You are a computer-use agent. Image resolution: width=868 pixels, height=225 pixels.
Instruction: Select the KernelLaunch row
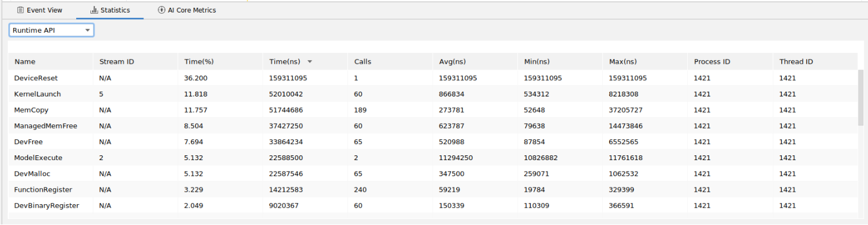(433, 94)
